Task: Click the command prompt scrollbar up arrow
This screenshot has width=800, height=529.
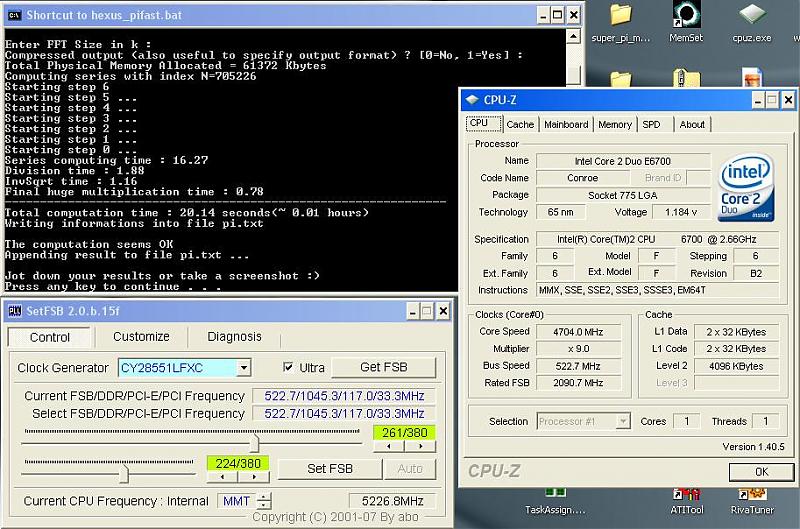Action: pos(573,36)
